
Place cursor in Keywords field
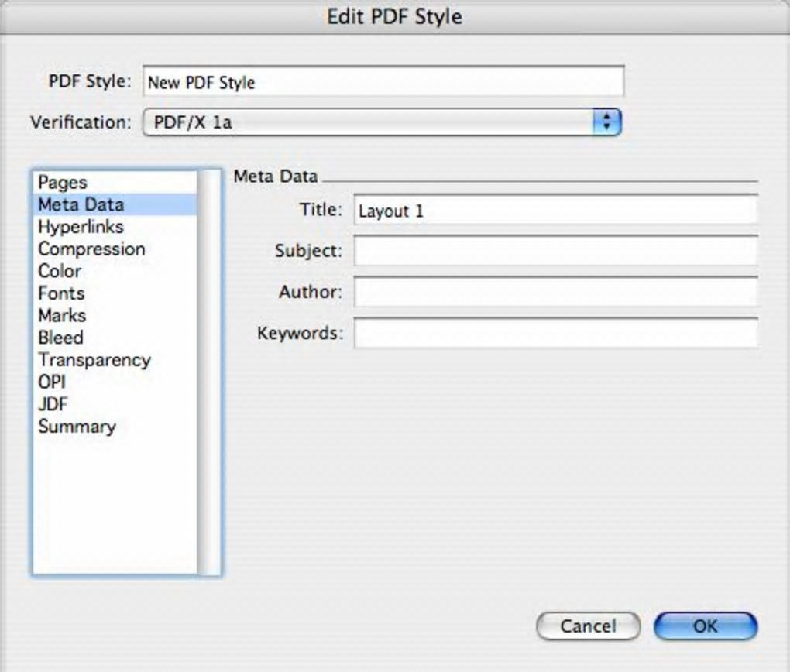(555, 333)
